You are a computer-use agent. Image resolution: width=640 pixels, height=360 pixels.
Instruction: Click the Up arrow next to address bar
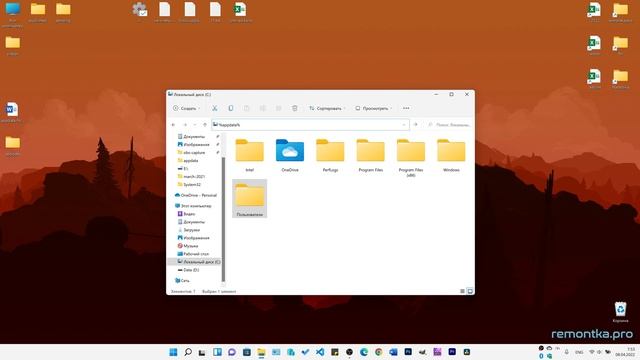point(205,124)
